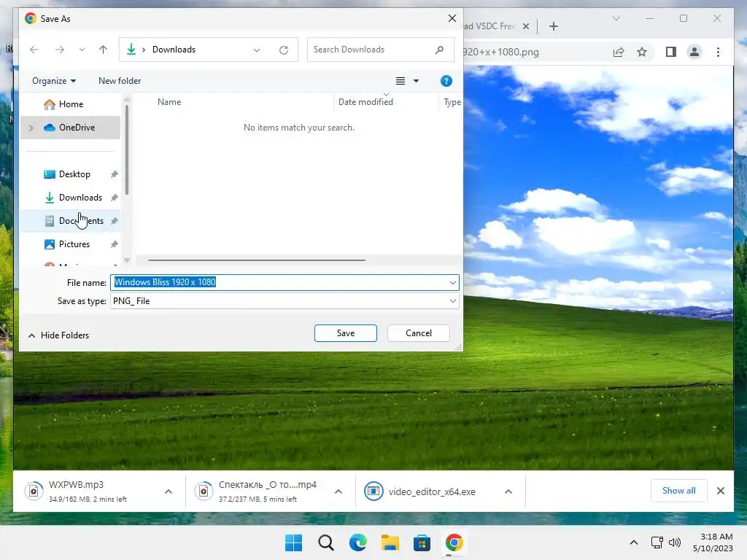This screenshot has height=560, width=747.
Task: Toggle the Chrome side panel
Action: [x=671, y=52]
